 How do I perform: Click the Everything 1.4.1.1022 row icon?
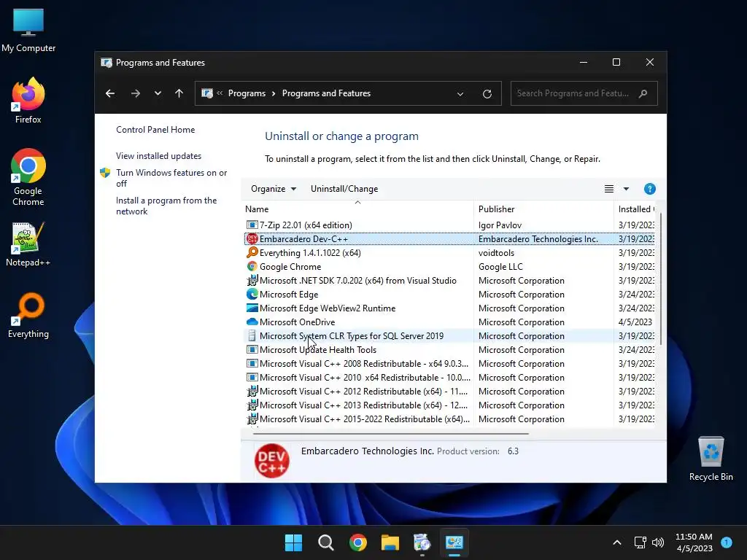[252, 252]
